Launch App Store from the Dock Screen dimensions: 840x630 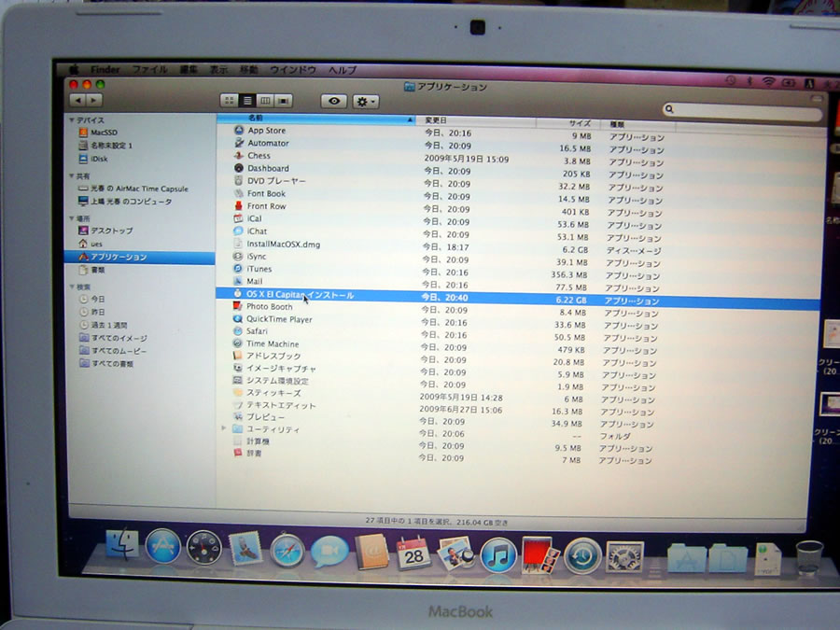click(x=162, y=546)
